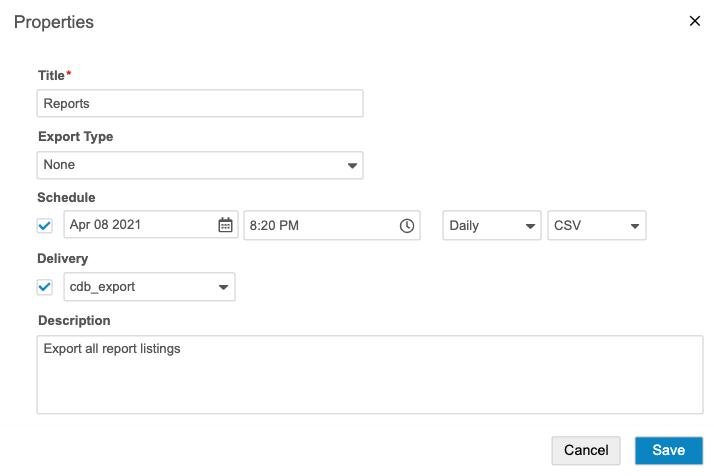The width and height of the screenshot is (714, 476).
Task: Open the CSV format dropdown
Action: pyautogui.click(x=596, y=226)
